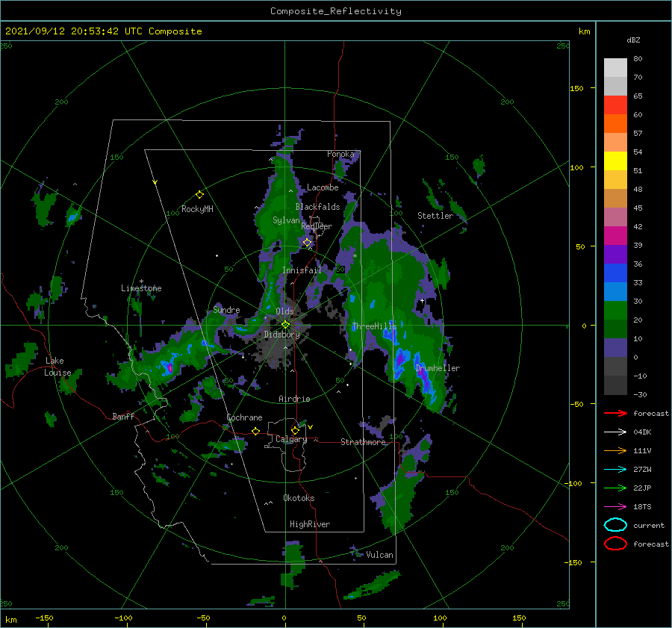Click the Lake Louise label
This screenshot has width=672, height=628.
pyautogui.click(x=57, y=367)
